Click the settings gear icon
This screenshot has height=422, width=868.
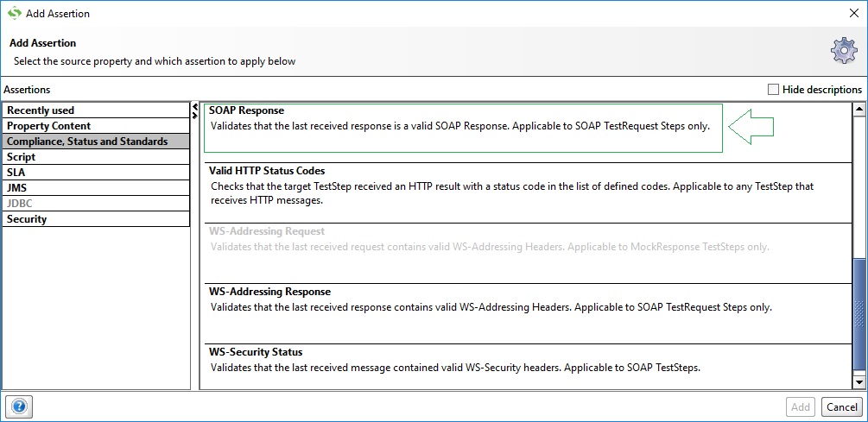click(x=844, y=51)
